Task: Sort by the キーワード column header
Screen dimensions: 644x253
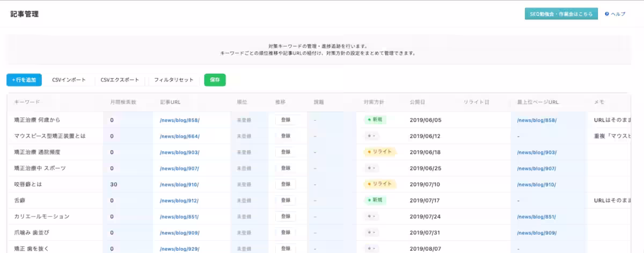Action: pos(27,102)
